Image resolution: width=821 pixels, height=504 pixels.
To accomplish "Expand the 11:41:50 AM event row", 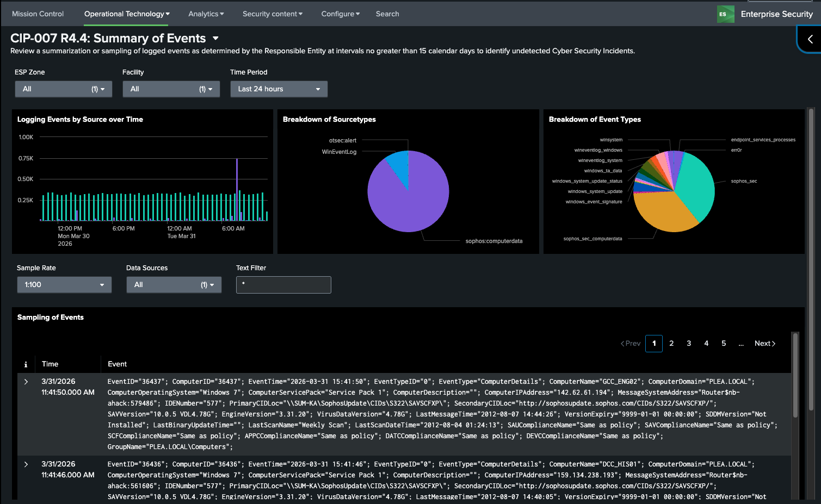I will 26,382.
